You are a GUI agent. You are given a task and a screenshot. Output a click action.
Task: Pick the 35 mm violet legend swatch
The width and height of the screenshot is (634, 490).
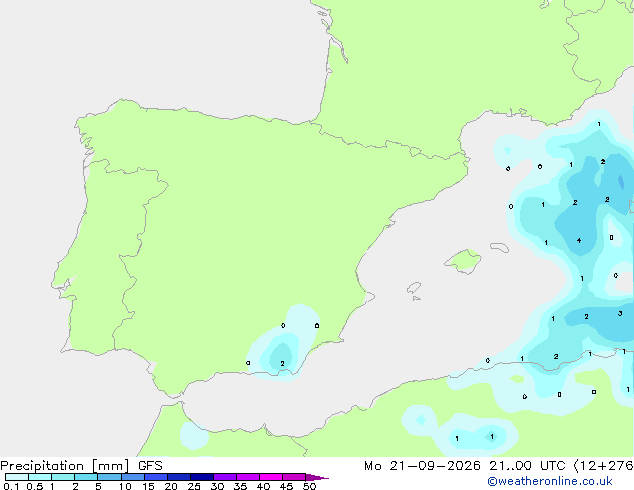pyautogui.click(x=248, y=477)
